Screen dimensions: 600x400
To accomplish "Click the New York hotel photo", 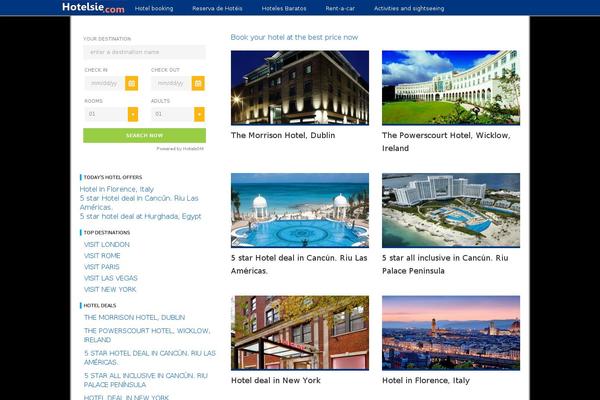I will 300,333.
